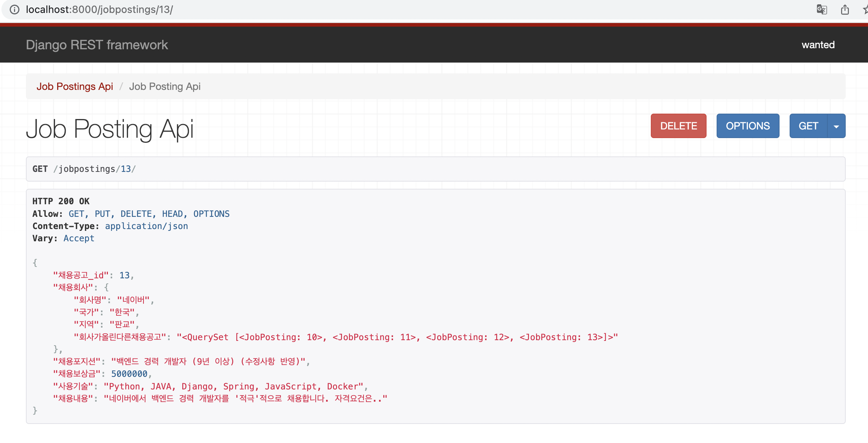
Task: Click the "채용내용" description value
Action: click(246, 399)
